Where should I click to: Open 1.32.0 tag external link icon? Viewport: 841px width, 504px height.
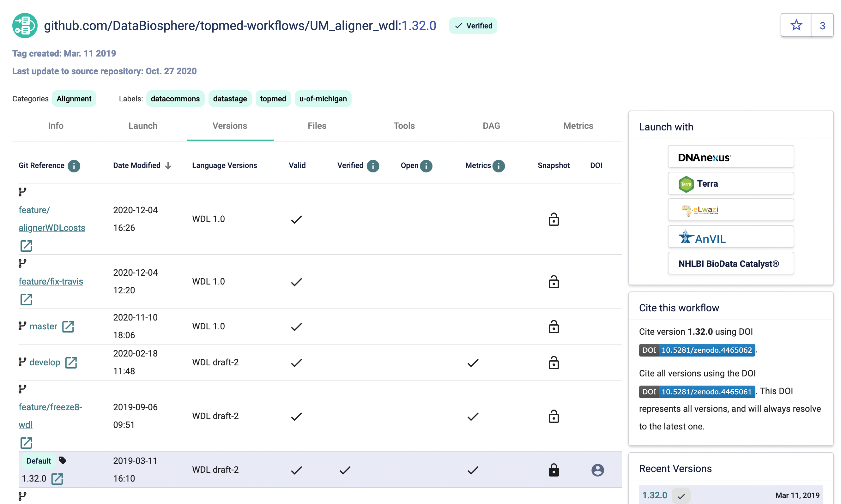57,478
